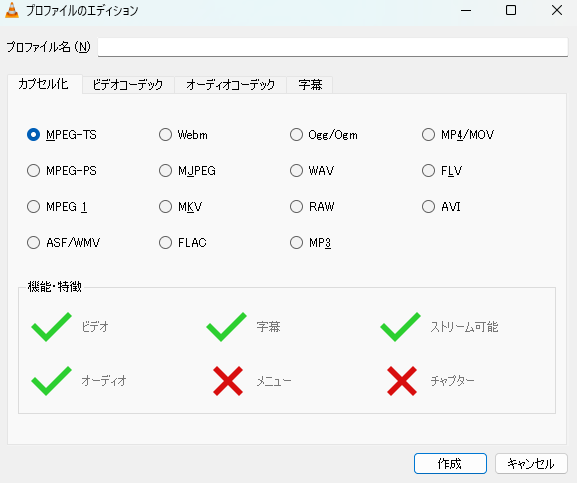Screen dimensions: 577x483
Task: Click the ストリーム可能 feature label
Action: click(x=464, y=327)
